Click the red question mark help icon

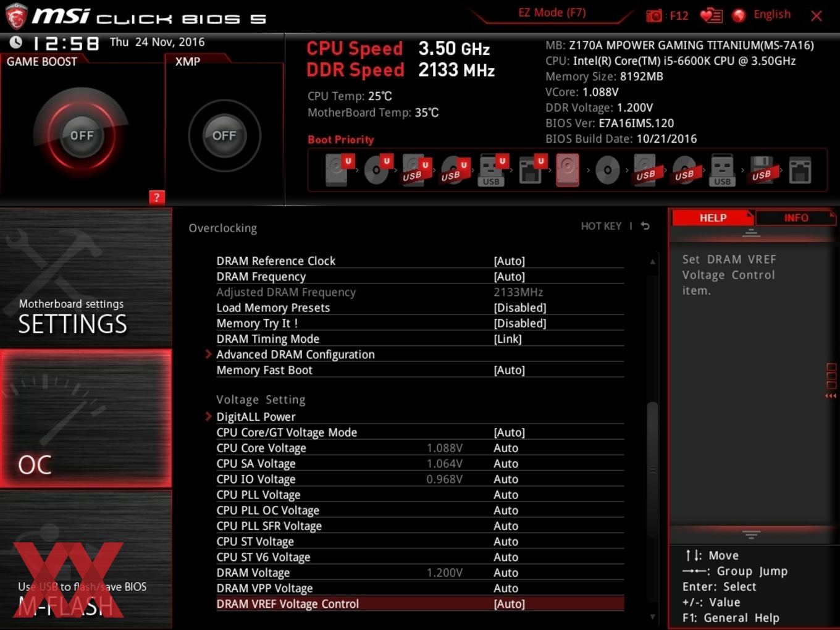[157, 198]
